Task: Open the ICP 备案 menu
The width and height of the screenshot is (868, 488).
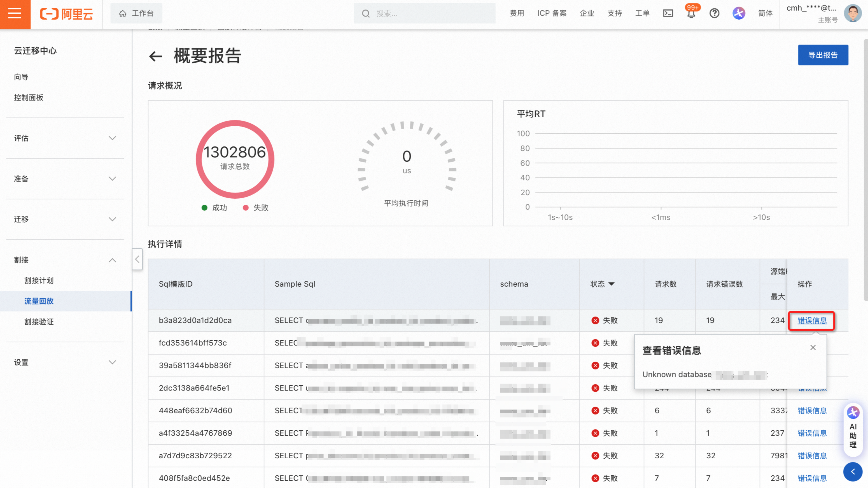Action: click(x=552, y=13)
